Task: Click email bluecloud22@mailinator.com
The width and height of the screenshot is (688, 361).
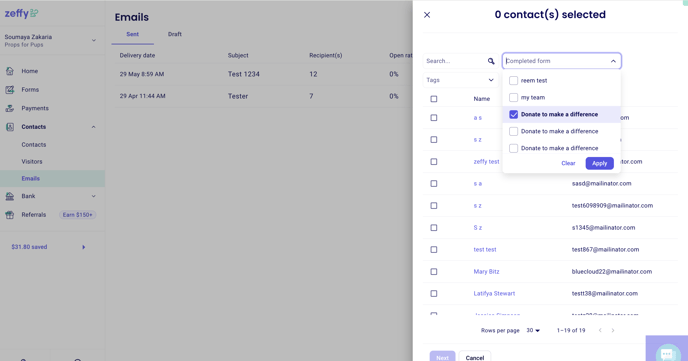Action: click(x=612, y=272)
